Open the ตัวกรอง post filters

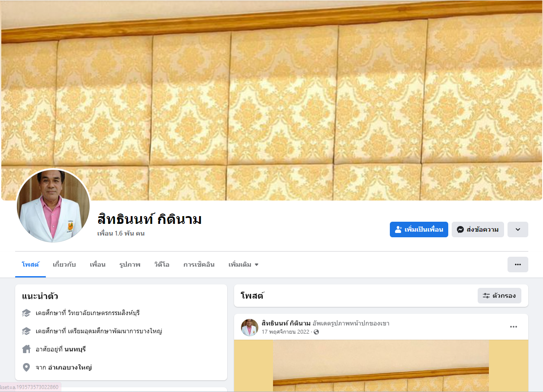pyautogui.click(x=499, y=296)
